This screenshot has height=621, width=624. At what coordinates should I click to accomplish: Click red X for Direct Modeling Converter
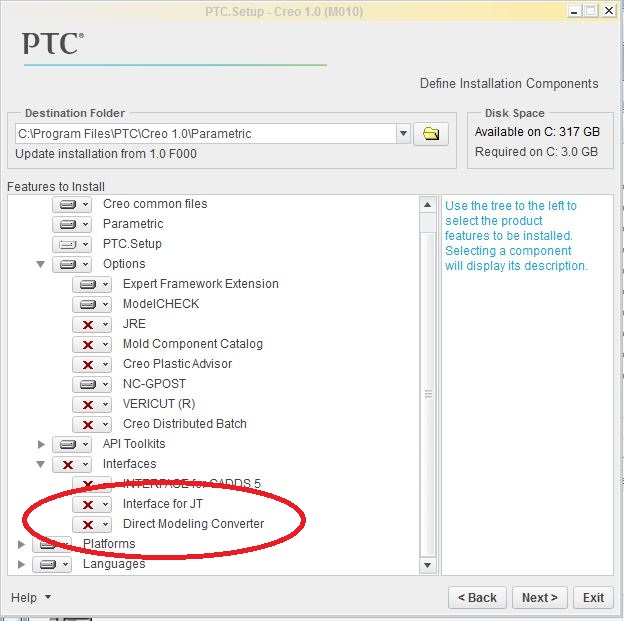tap(88, 525)
